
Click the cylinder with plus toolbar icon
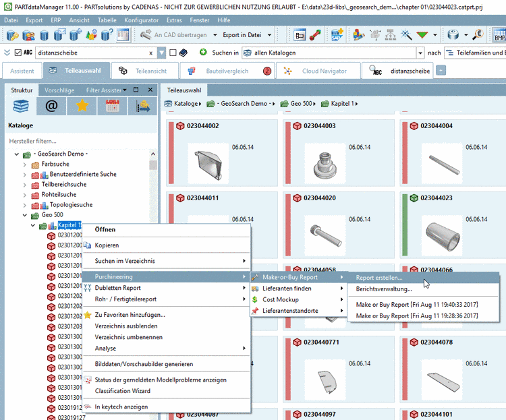76,35
